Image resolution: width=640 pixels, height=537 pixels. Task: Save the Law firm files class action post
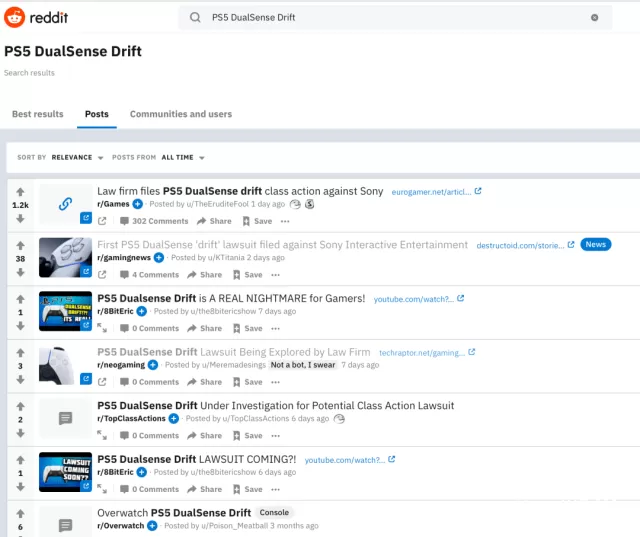[257, 221]
